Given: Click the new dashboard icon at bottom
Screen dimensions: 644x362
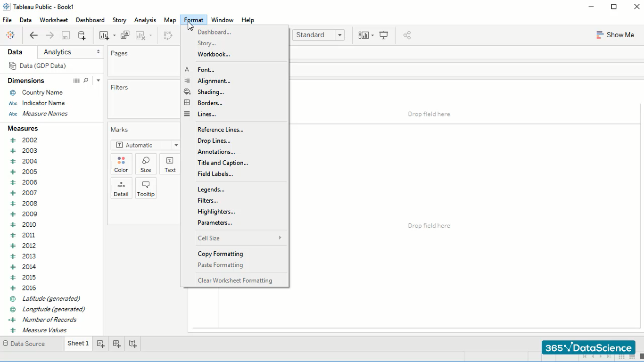Looking at the screenshot, I should (117, 344).
